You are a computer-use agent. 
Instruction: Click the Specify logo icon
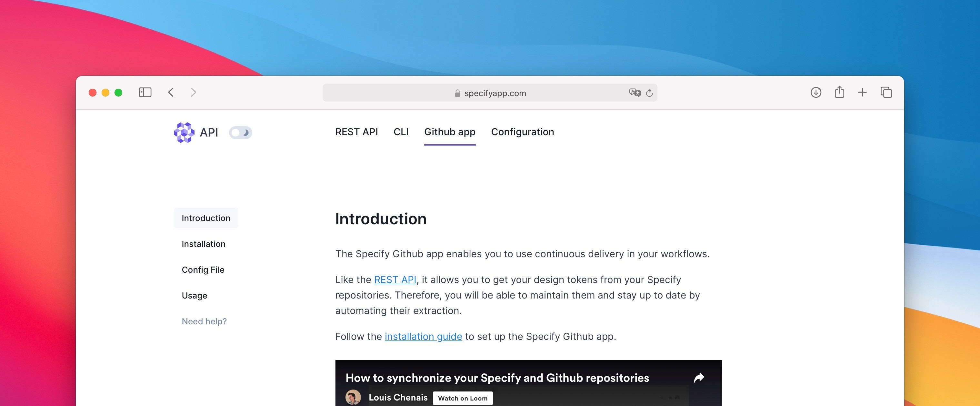184,132
